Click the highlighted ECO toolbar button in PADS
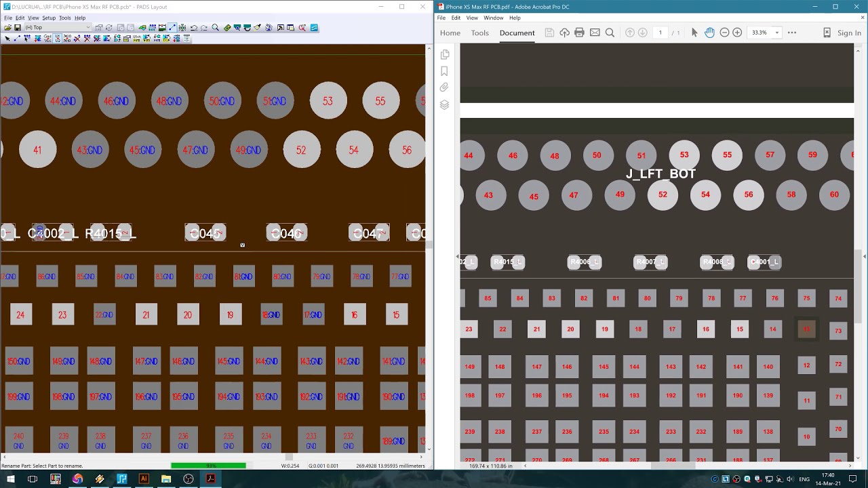The image size is (868, 488). click(x=172, y=28)
